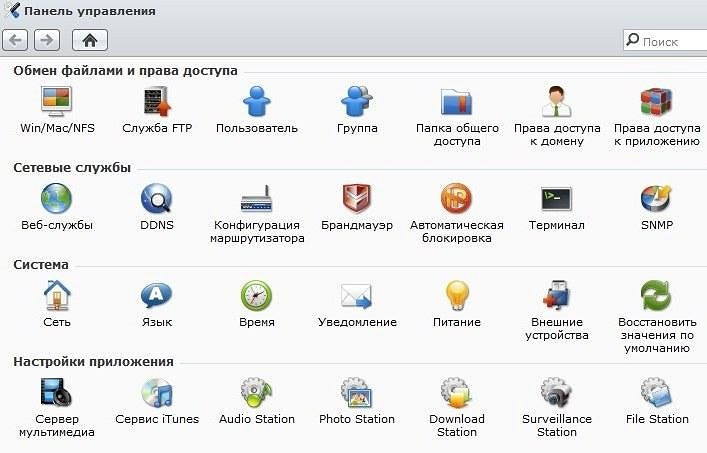The image size is (707, 453).
Task: Open Сервер мультимедиа media server icon
Action: [x=57, y=392]
